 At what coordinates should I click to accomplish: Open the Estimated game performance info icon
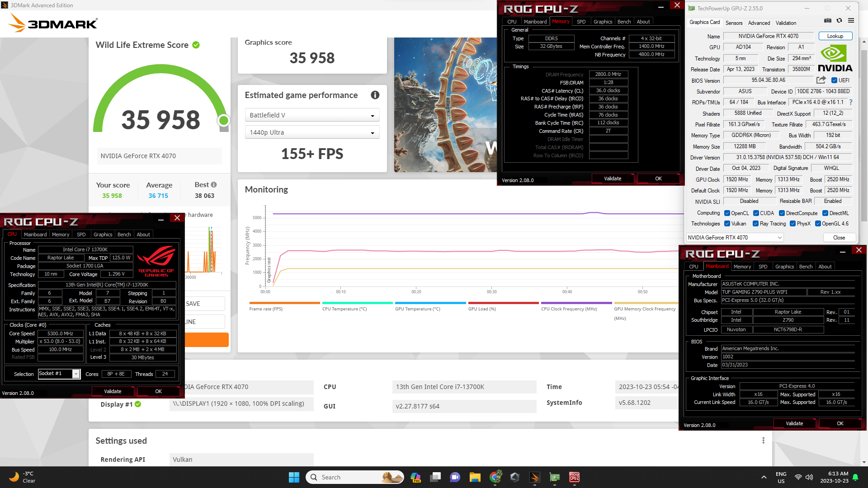click(375, 95)
